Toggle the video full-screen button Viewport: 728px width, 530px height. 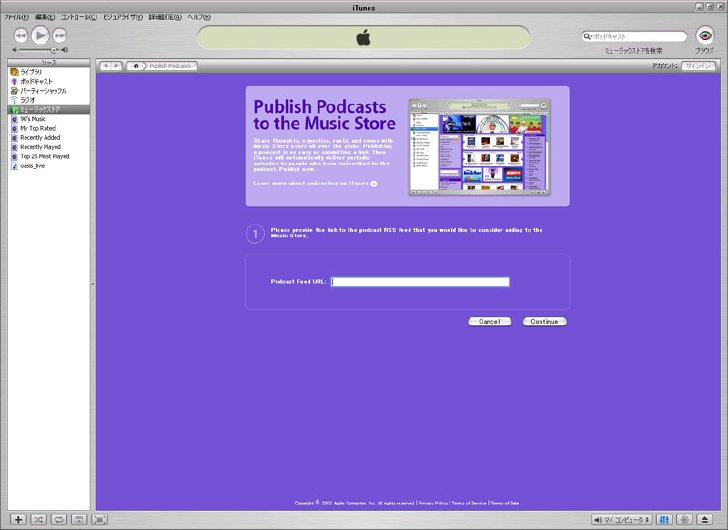[x=100, y=519]
